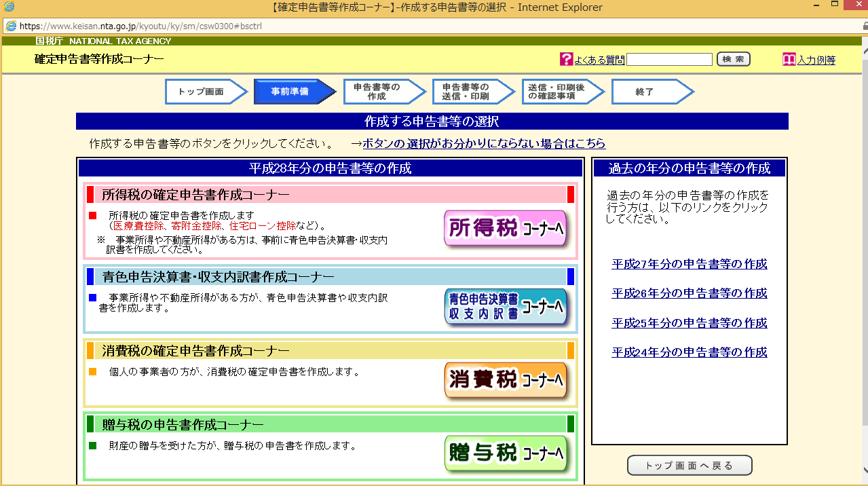Image resolution: width=868 pixels, height=486 pixels.
Task: Select the 送信・印刷後の確認事項 step arrow
Action: 563,92
